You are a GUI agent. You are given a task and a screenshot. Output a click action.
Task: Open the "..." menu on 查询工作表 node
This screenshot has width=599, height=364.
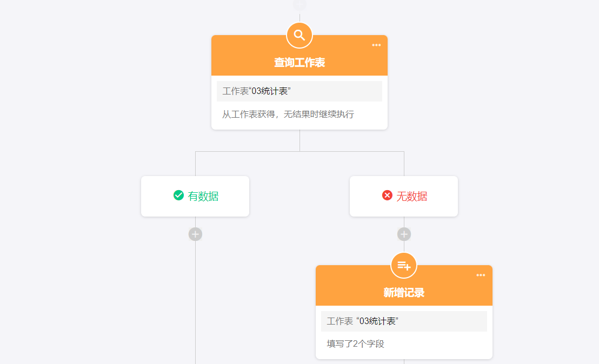tap(376, 45)
